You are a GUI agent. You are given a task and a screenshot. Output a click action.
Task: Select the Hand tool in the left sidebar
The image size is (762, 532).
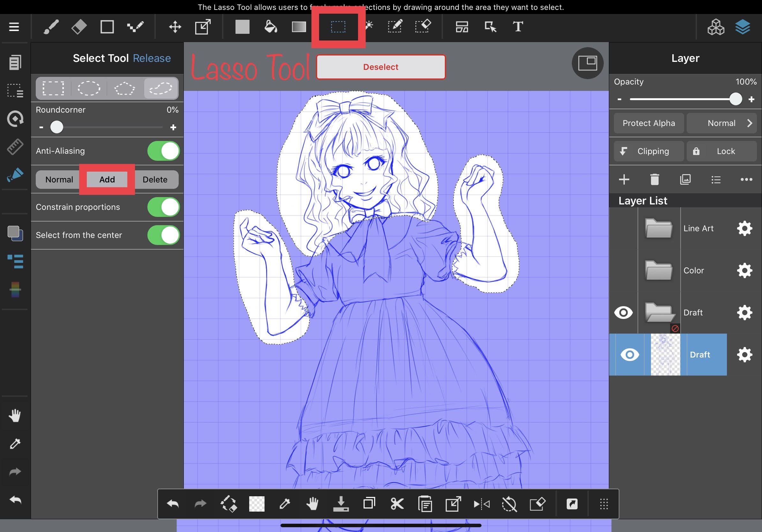(x=15, y=416)
